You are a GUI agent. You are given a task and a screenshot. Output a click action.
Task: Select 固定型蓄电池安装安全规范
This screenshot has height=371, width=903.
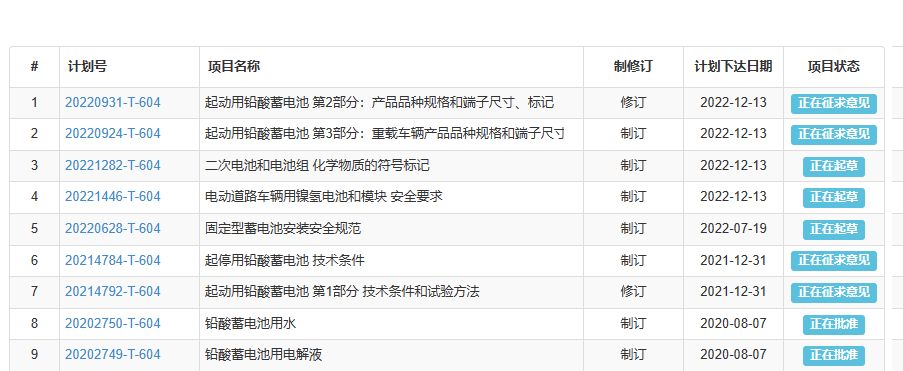pyautogui.click(x=283, y=229)
